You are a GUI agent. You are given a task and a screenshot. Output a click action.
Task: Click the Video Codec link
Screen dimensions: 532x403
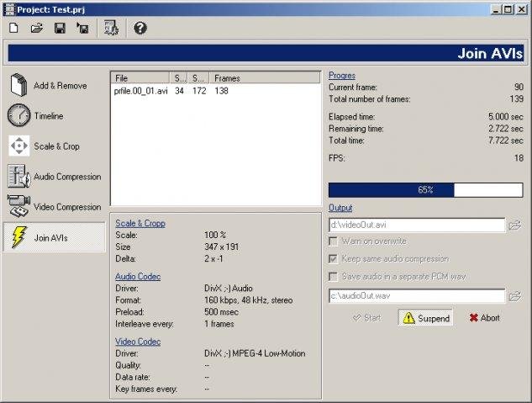tap(138, 342)
